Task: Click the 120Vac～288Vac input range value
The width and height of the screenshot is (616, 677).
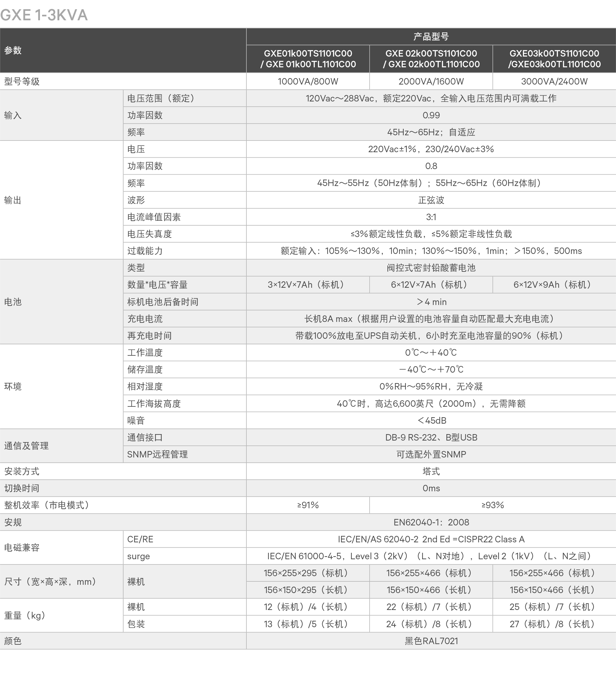Action: pos(431,98)
